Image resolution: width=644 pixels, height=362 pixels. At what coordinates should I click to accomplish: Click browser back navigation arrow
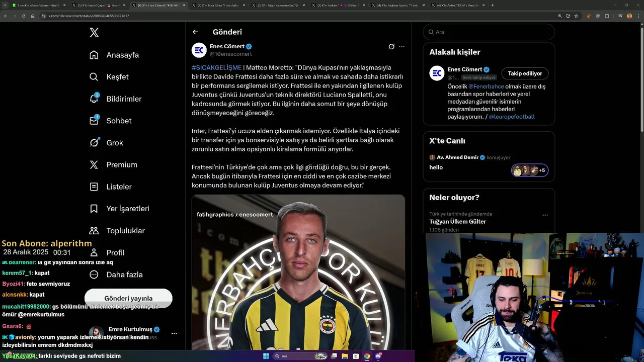coord(6,16)
